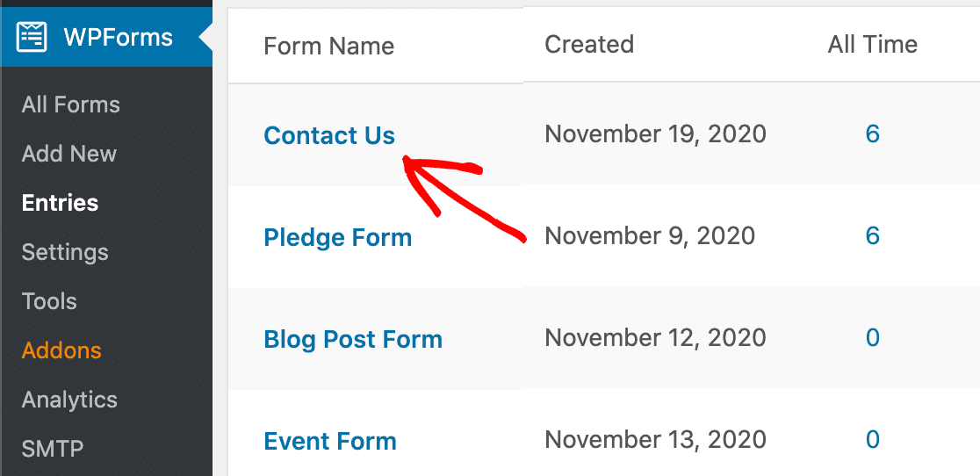
Task: Click the Blog Post Form link
Action: [353, 339]
